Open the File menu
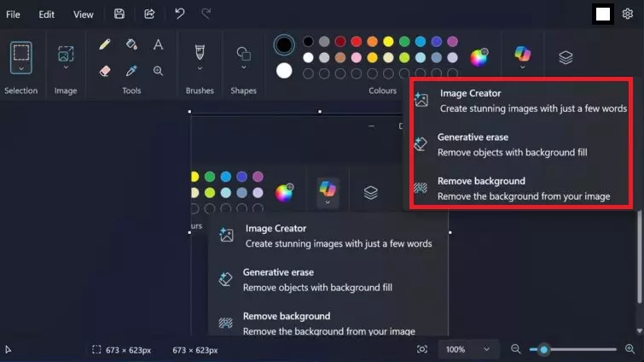Viewport: 644px width, 362px height. (x=13, y=15)
